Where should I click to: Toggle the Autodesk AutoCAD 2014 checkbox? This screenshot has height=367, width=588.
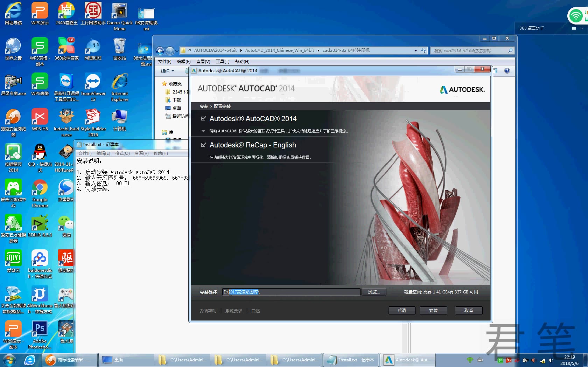click(x=203, y=118)
